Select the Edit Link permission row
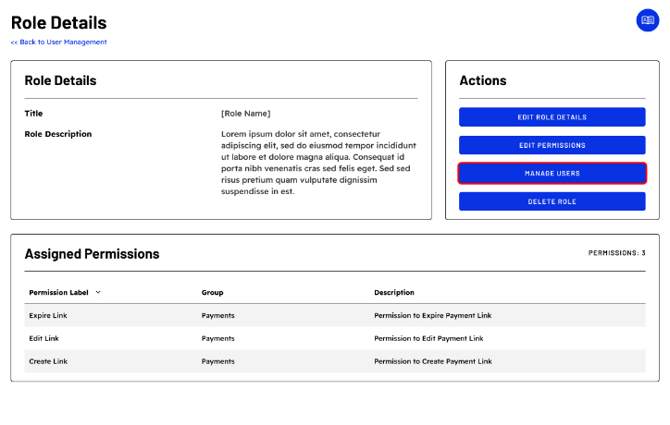The image size is (670, 425). pos(44,338)
